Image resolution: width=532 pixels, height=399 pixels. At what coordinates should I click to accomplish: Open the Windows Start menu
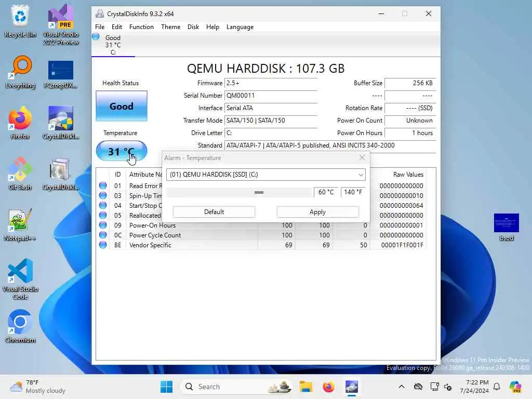coord(166,387)
